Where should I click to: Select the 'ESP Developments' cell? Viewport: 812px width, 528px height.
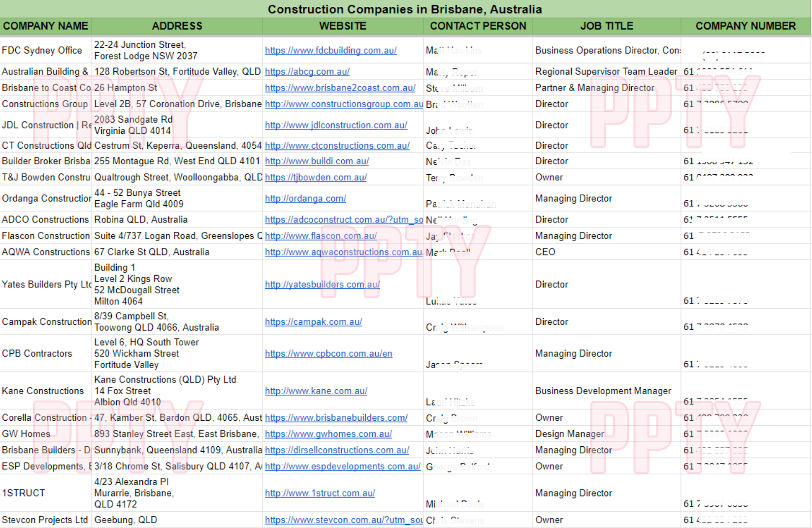[x=46, y=466]
